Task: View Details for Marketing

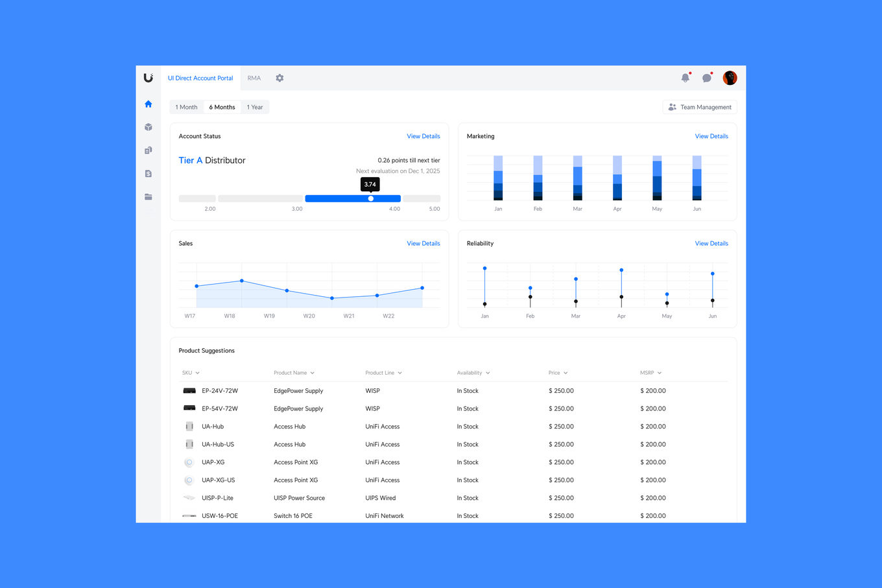Action: (x=711, y=136)
